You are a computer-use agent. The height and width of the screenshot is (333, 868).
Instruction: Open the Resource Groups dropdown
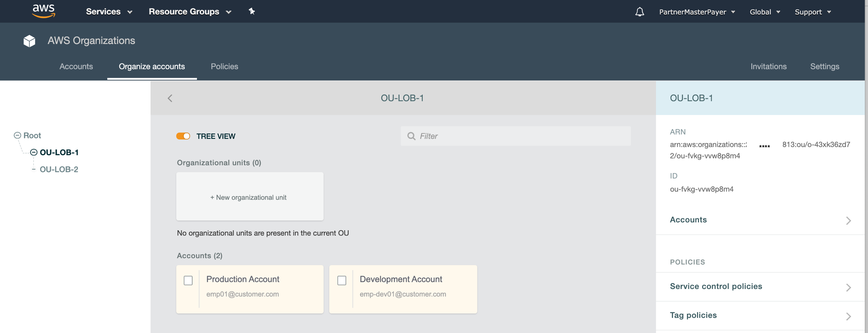pyautogui.click(x=190, y=12)
